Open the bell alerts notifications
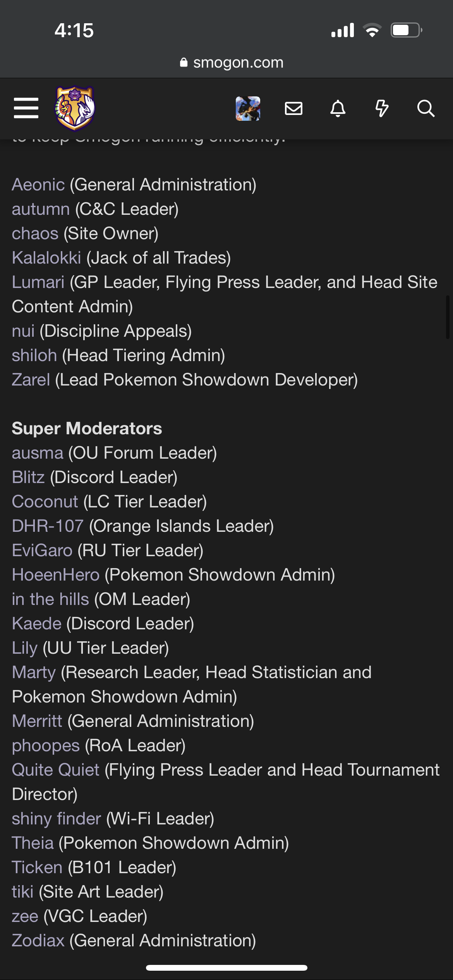The width and height of the screenshot is (453, 980). pos(338,108)
